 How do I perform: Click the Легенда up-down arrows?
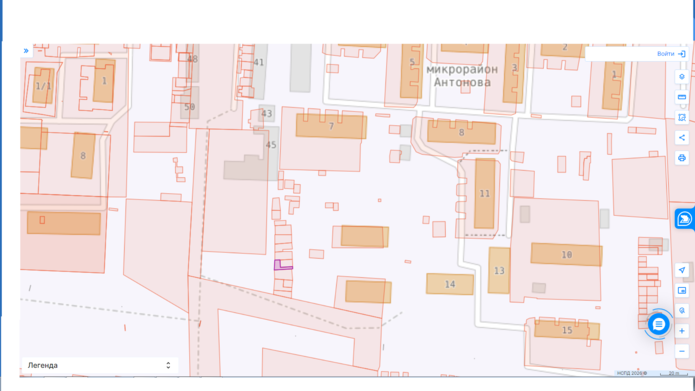click(168, 365)
